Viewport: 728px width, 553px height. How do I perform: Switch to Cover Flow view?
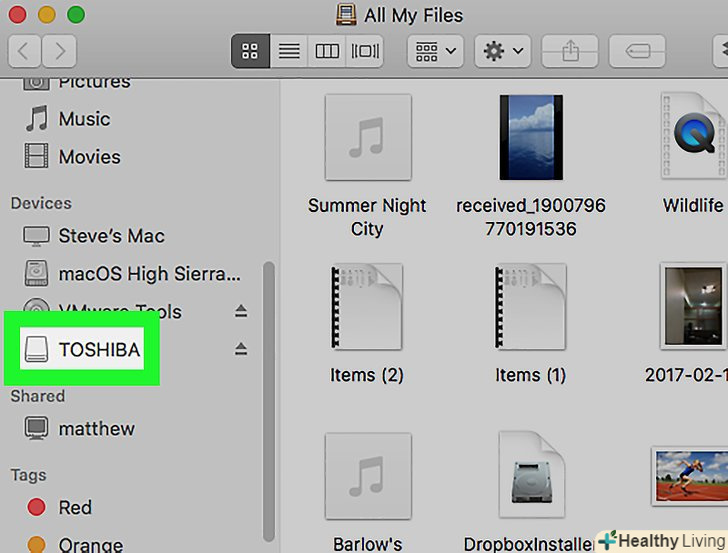365,51
